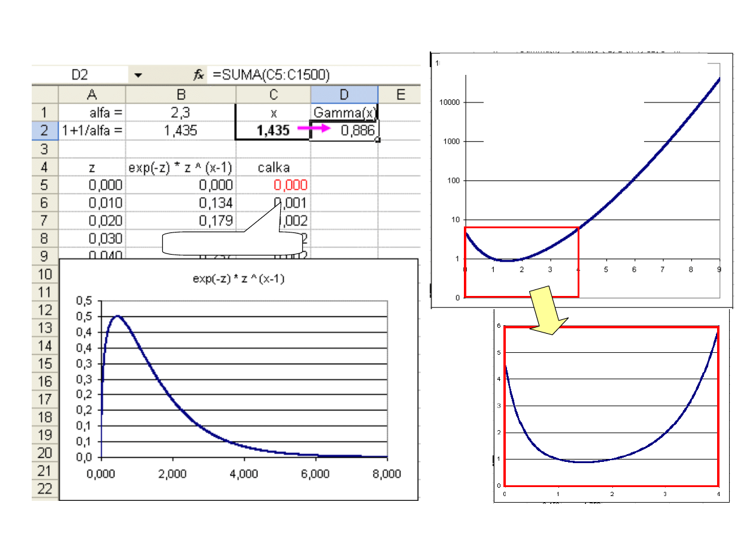
Task: Click cell B7 with value 0,179
Action: tap(181, 220)
